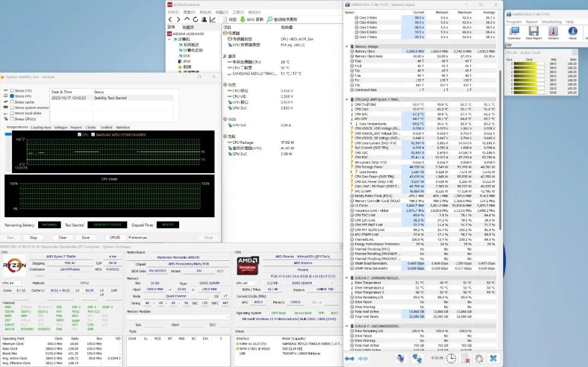588x367 pixels.
Task: Click the About info icon in HWiNFO
Action: coord(572,32)
